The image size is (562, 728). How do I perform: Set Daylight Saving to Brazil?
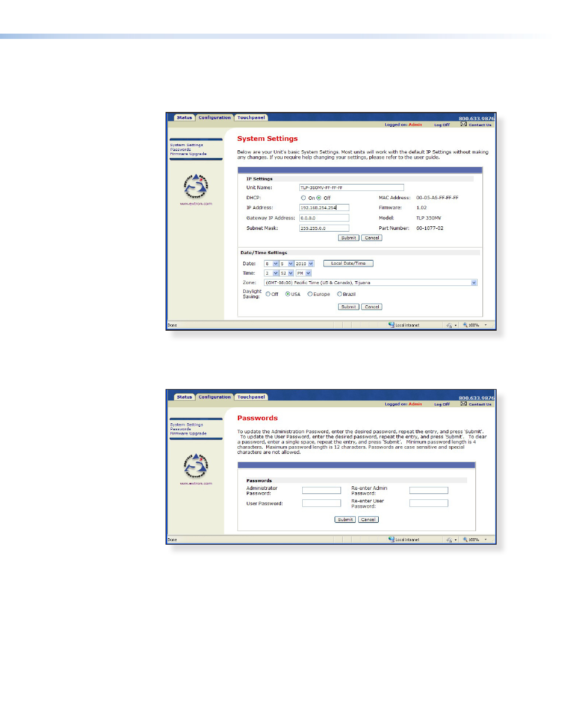click(339, 294)
